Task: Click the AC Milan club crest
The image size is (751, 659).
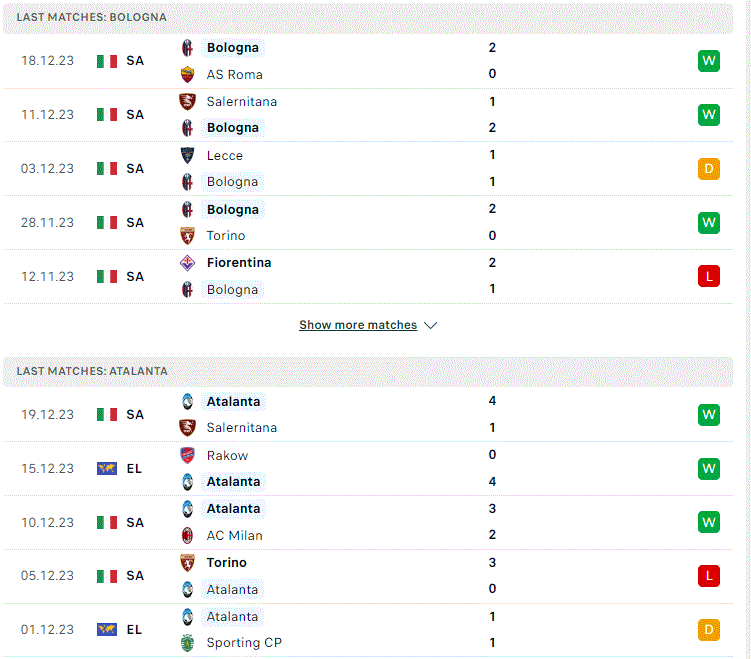Action: point(187,535)
